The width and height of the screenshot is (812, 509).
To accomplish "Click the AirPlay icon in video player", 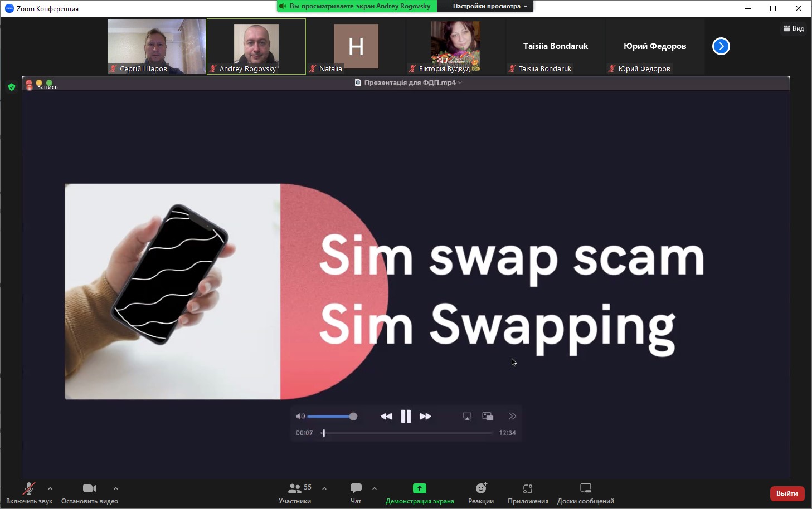I will [467, 417].
